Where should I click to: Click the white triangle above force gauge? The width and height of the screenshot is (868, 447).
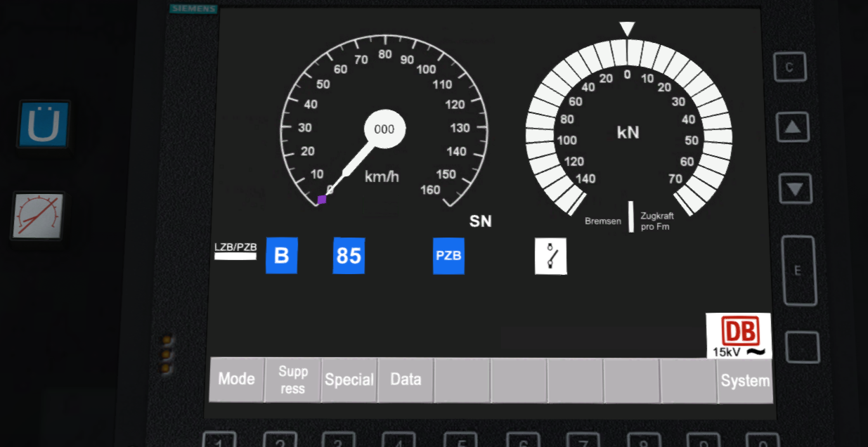tap(627, 29)
